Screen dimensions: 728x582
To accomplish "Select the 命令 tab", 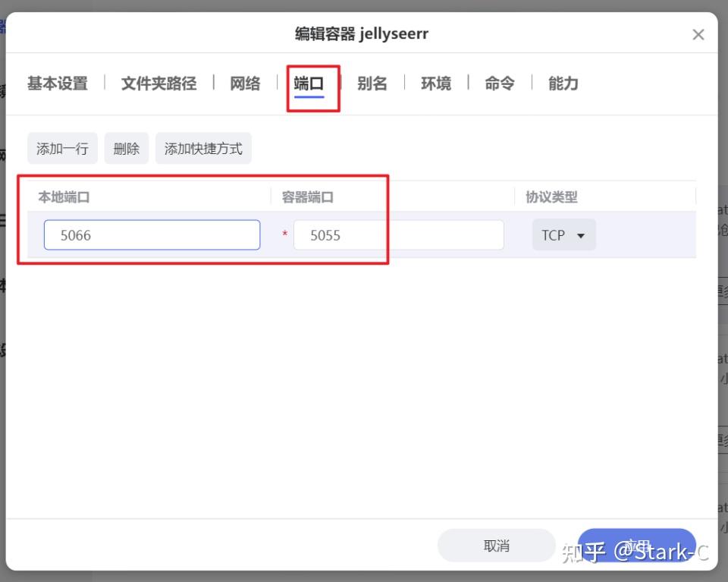I will click(x=499, y=83).
